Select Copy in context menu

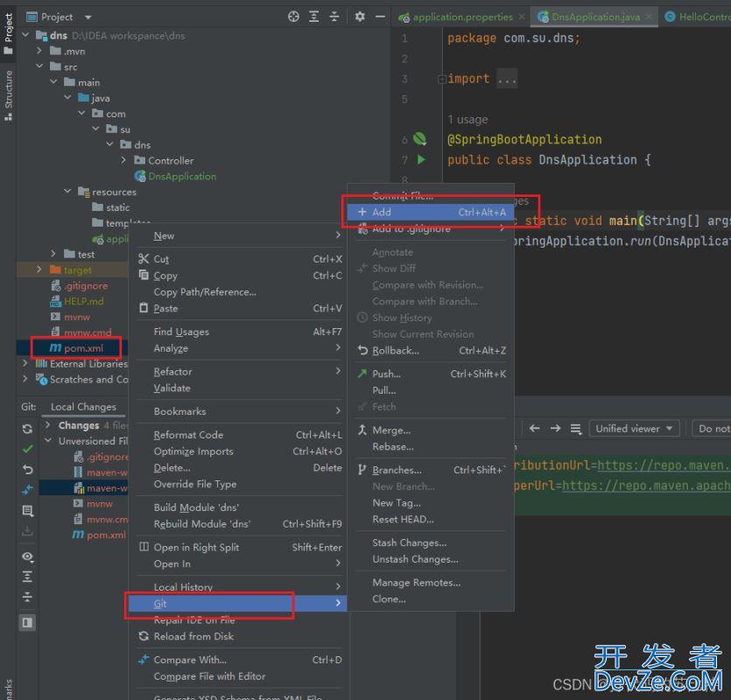click(240, 276)
